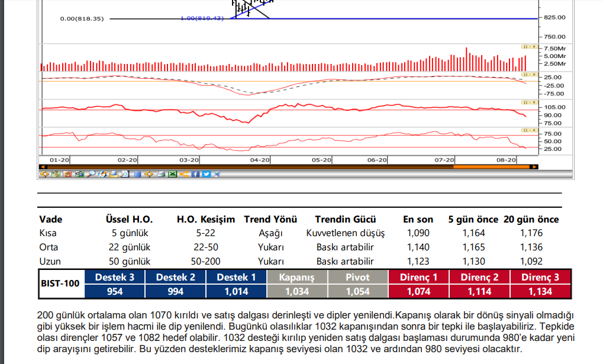
Task: Export the chart with the Excel icon
Action: [172, 174]
